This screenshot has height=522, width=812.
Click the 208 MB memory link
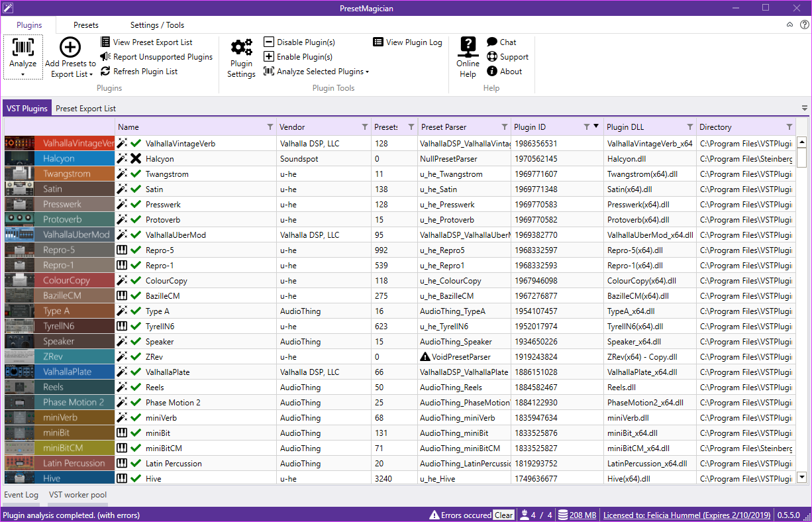point(578,515)
